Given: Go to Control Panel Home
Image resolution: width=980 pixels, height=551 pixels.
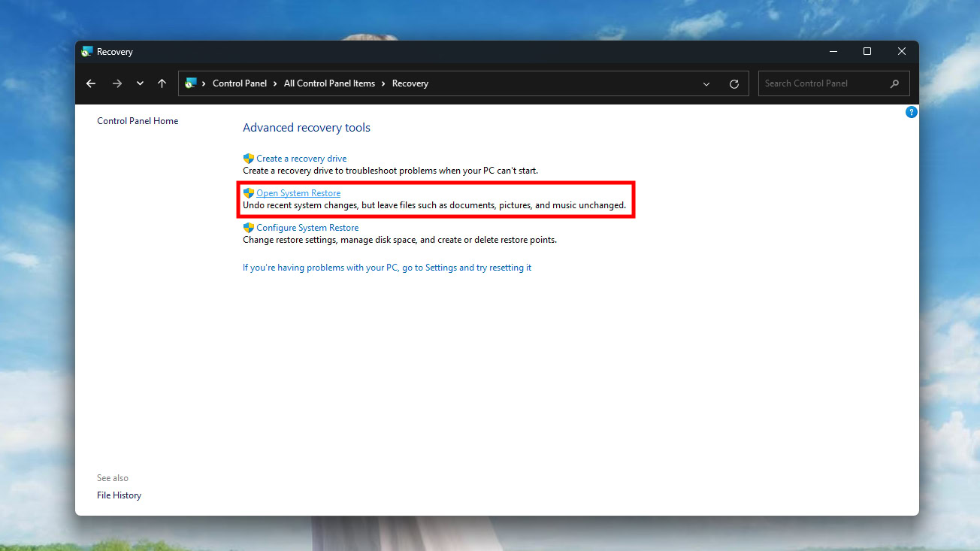Looking at the screenshot, I should click(x=138, y=121).
